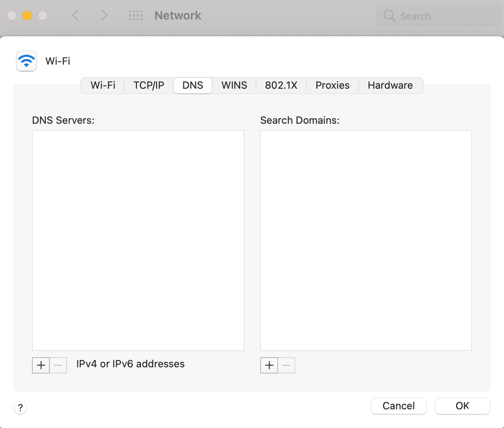
Task: Switch to the TCP/IP tab
Action: [x=148, y=85]
